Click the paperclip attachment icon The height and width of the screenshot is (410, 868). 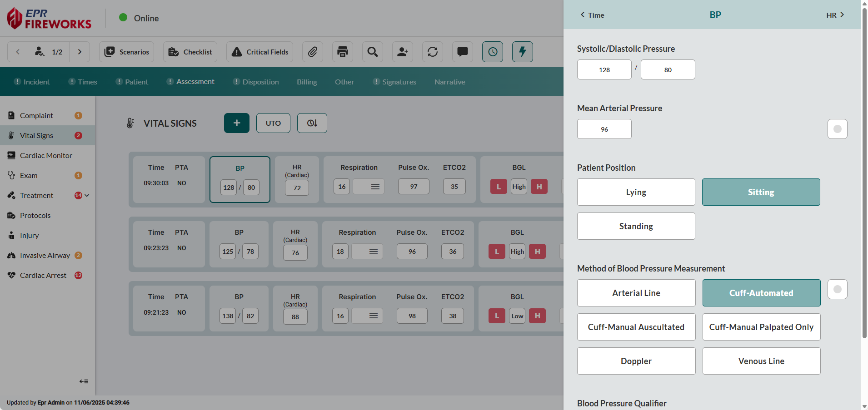click(x=312, y=52)
